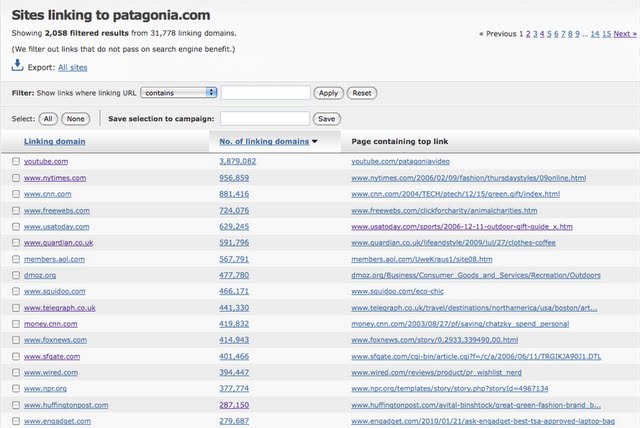The image size is (640, 428).
Task: Open the www.wired.com/reviews/product page link
Action: point(436,372)
